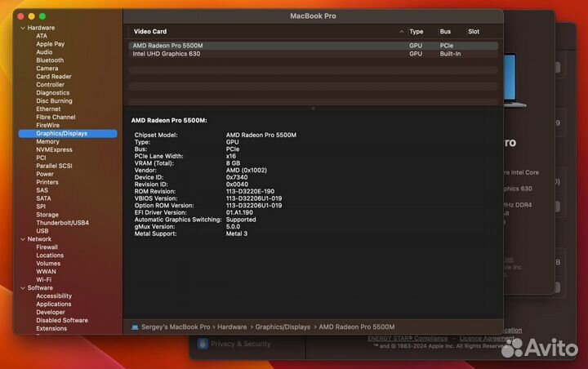Go to Sergey's MacBook Pro breadcrumb
The width and height of the screenshot is (588, 369).
[x=176, y=327]
